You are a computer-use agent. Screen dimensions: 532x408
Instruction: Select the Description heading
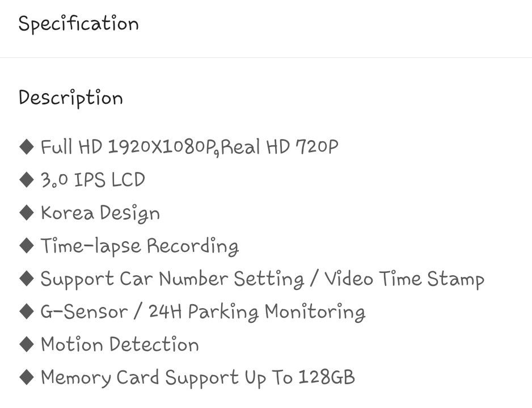click(x=70, y=98)
